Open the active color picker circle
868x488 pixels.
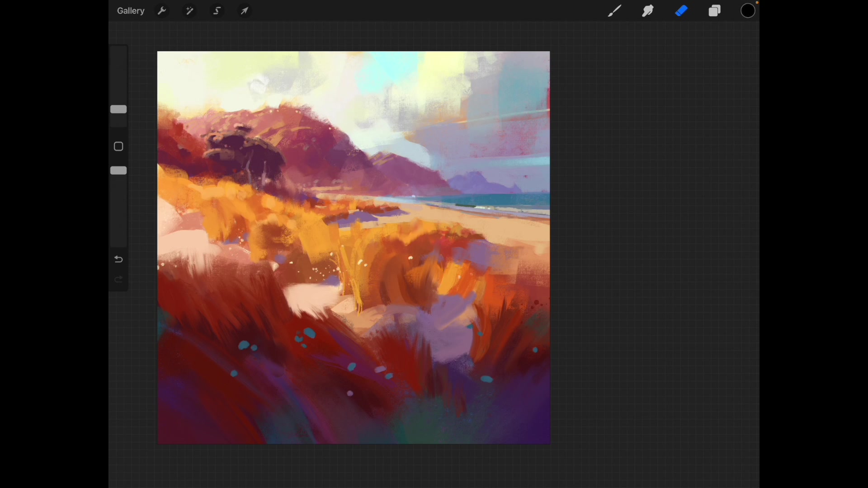748,11
